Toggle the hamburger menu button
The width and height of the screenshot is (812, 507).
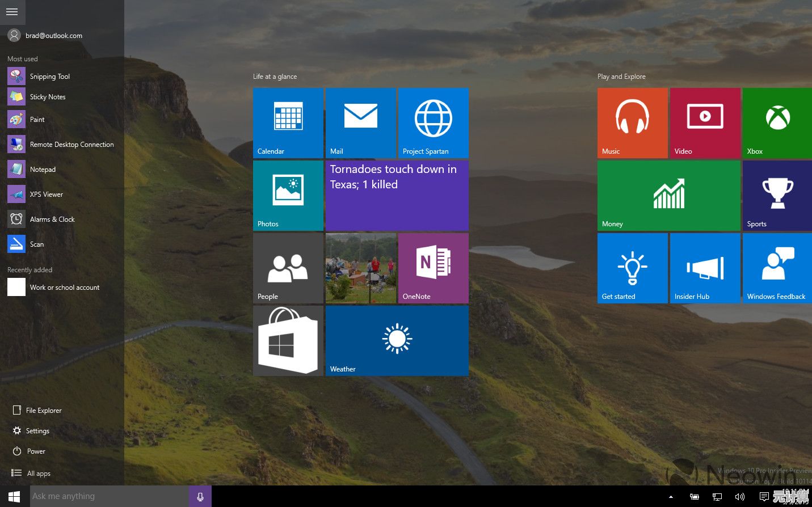coord(12,12)
